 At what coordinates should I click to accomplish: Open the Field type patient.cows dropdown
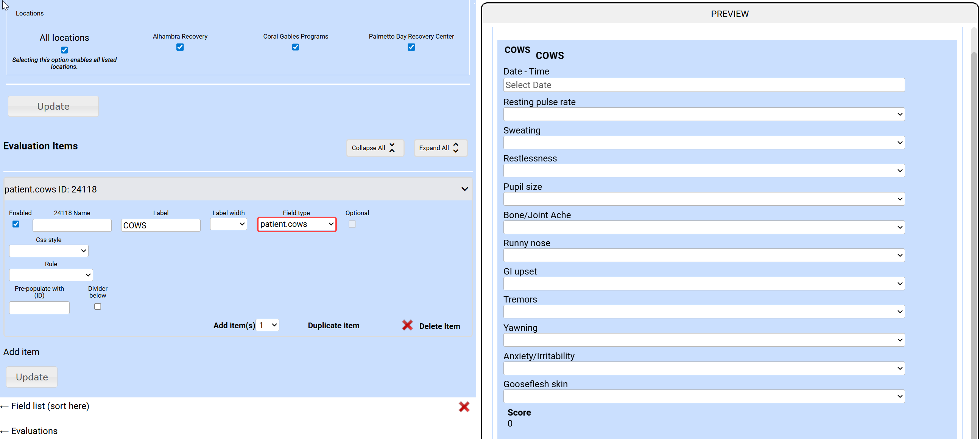pos(297,224)
